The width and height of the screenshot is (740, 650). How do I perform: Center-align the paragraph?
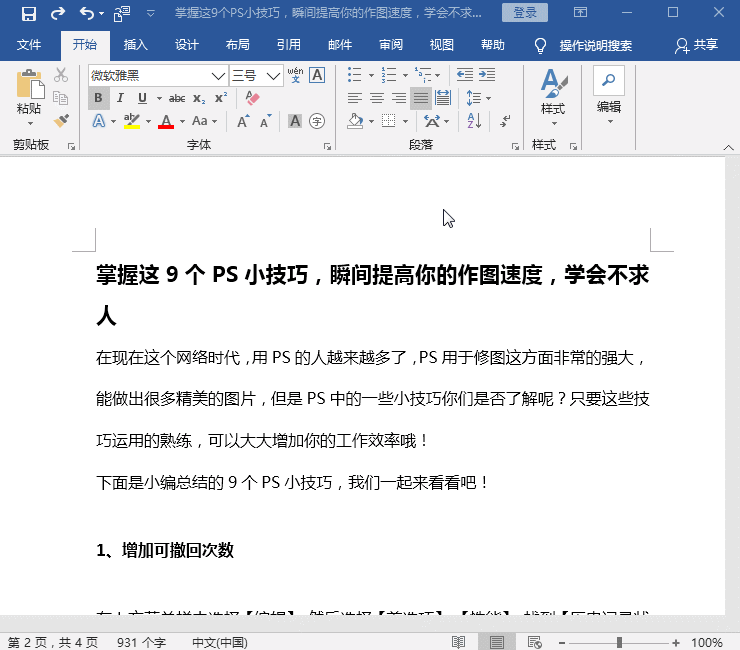377,98
